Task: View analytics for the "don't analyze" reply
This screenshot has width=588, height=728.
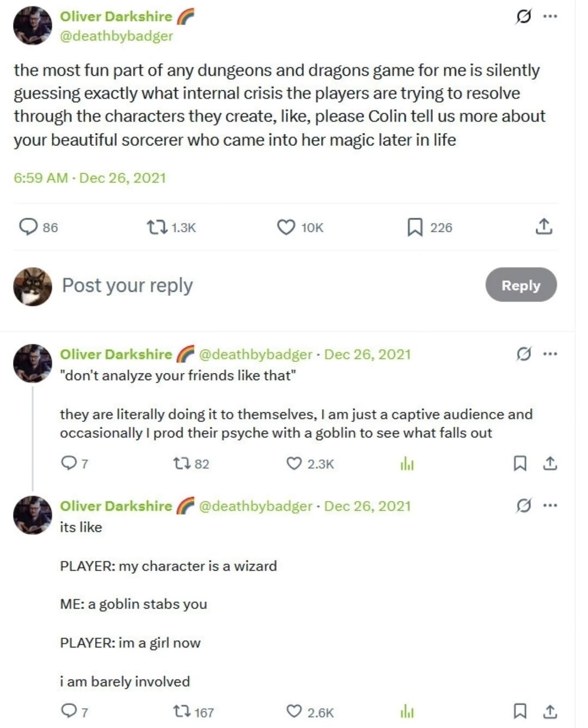Action: click(407, 464)
